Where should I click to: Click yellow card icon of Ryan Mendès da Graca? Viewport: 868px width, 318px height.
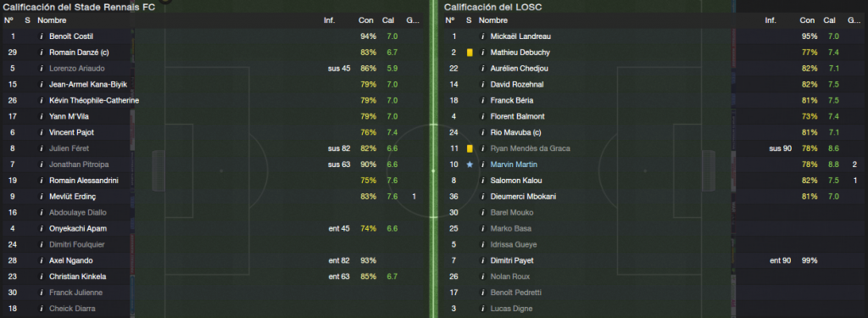(x=470, y=148)
